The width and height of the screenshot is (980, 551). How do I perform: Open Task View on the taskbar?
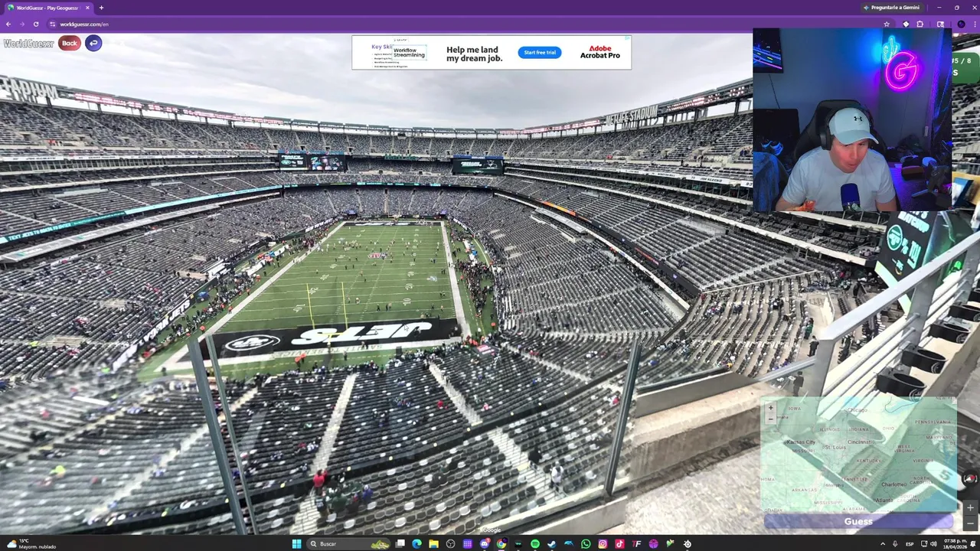pos(400,544)
